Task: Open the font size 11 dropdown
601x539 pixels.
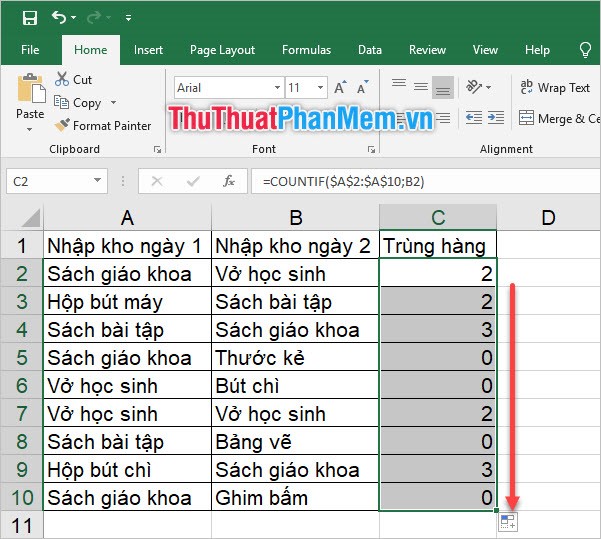Action: [x=320, y=87]
